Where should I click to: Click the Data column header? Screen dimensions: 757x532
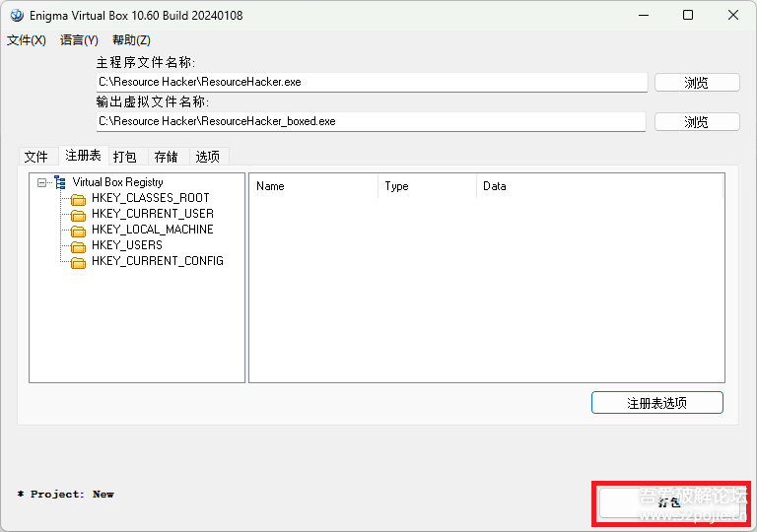(600, 186)
